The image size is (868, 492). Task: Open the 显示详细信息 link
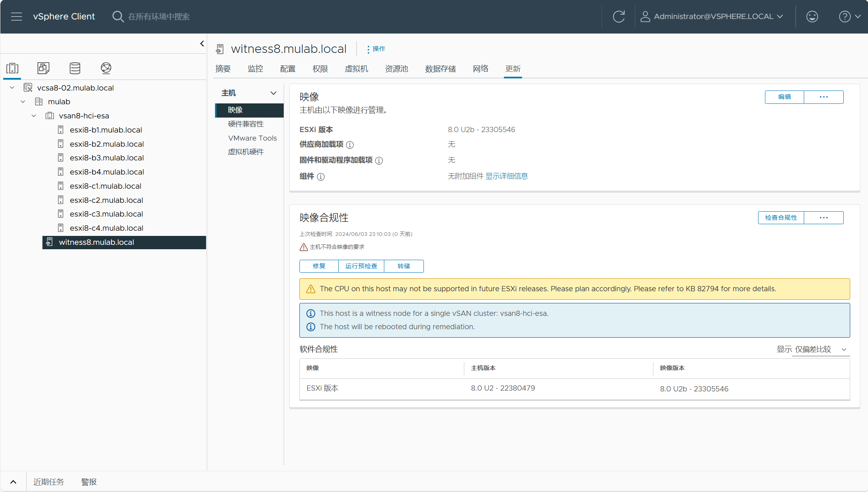click(x=507, y=176)
